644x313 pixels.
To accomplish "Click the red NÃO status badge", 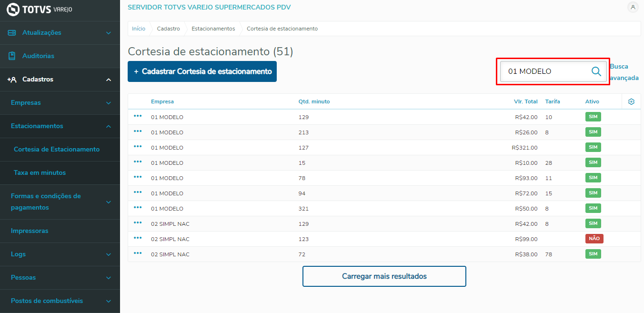I will coord(594,239).
